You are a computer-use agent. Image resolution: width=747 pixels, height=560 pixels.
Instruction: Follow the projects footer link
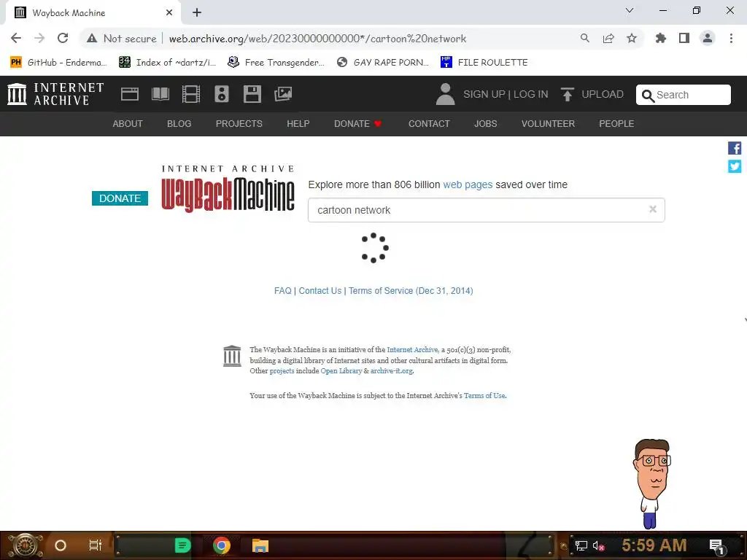[x=282, y=371]
